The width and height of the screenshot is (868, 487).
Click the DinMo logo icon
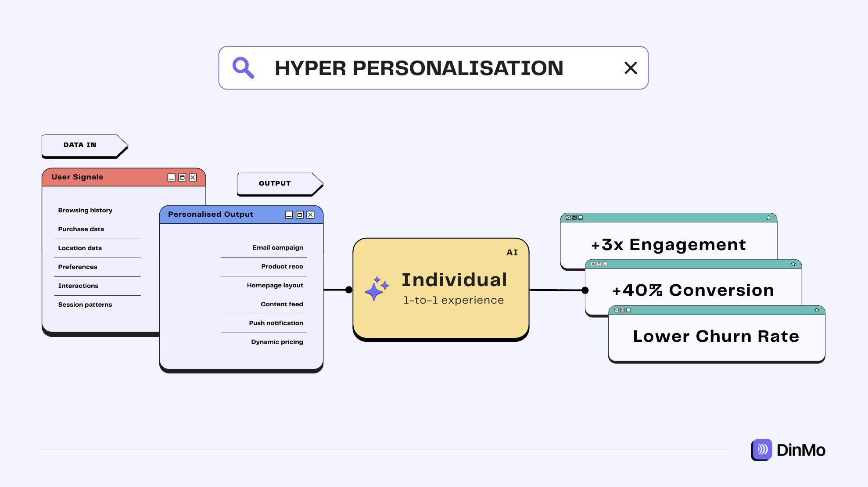[x=761, y=450]
